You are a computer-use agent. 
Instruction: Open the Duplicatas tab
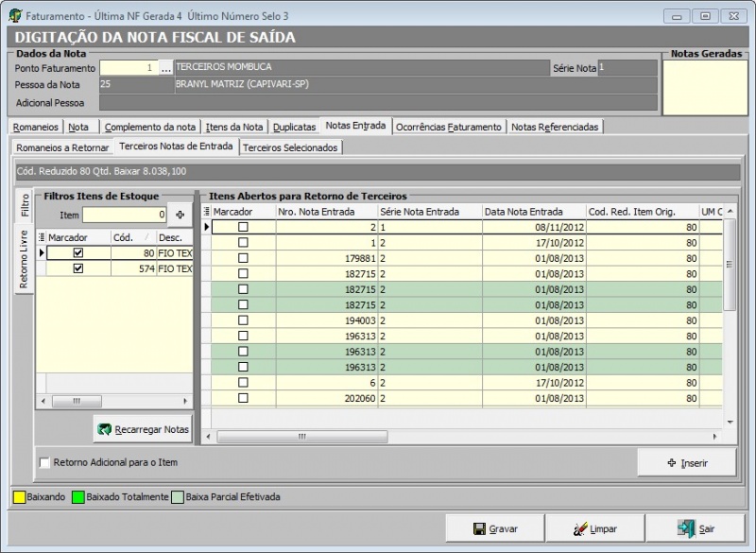[x=294, y=127]
